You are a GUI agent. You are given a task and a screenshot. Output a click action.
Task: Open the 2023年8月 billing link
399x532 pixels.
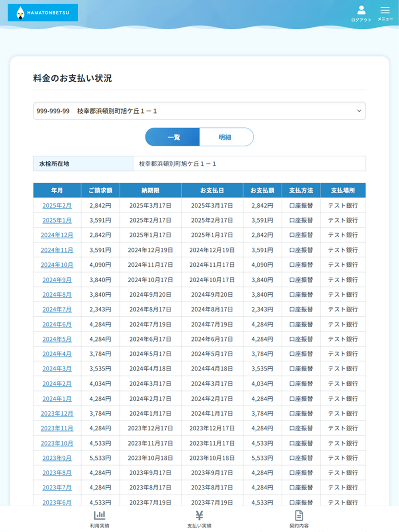coord(57,473)
